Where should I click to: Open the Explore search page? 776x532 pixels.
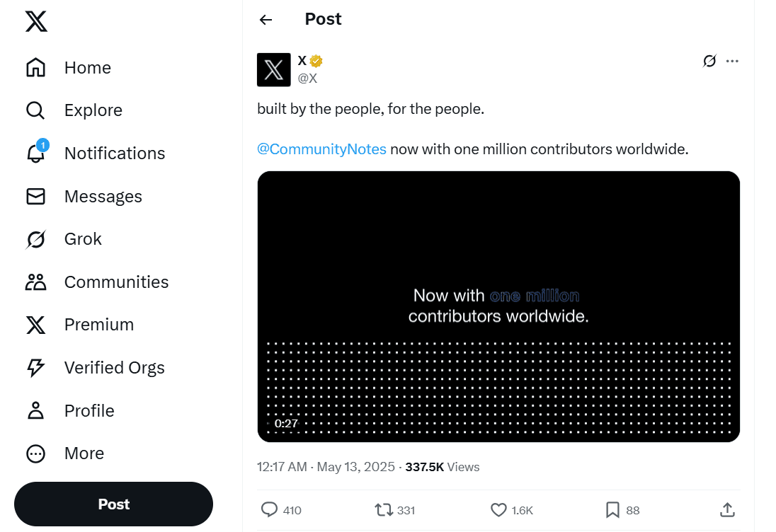click(x=93, y=110)
